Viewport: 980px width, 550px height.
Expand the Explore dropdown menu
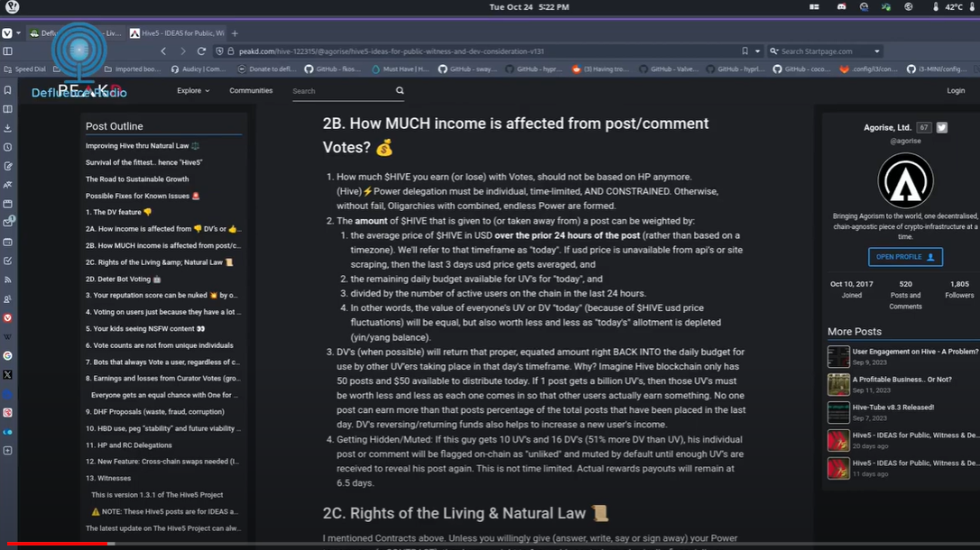(x=193, y=90)
